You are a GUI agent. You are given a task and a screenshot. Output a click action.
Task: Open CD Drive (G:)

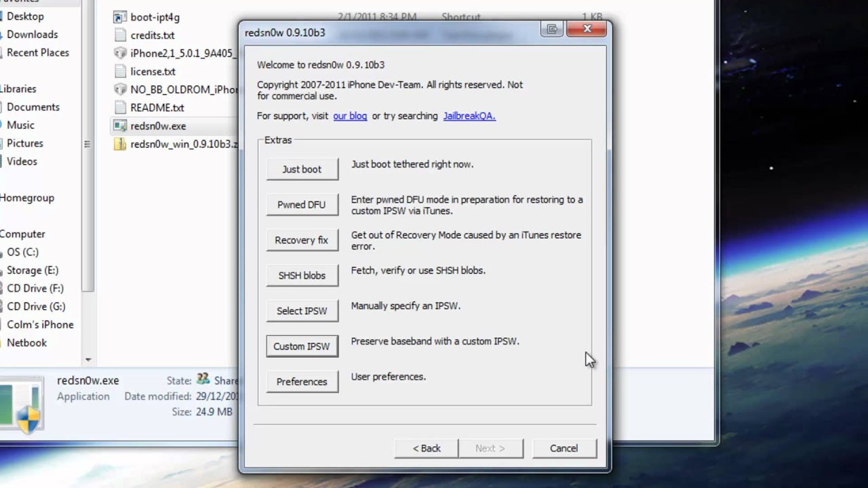click(36, 306)
